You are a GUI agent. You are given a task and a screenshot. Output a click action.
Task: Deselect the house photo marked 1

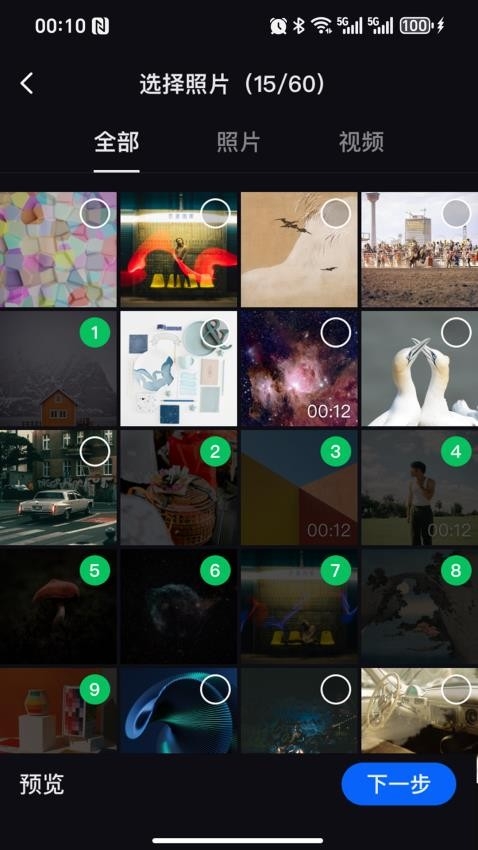(95, 333)
